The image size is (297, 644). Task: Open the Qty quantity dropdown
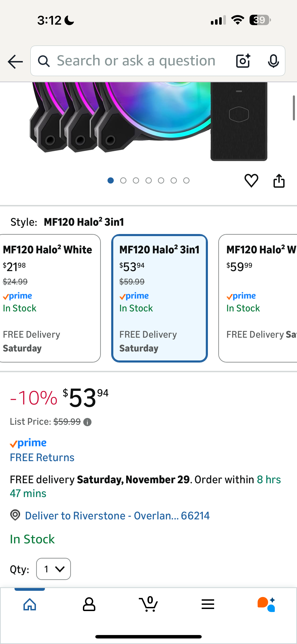(53, 569)
